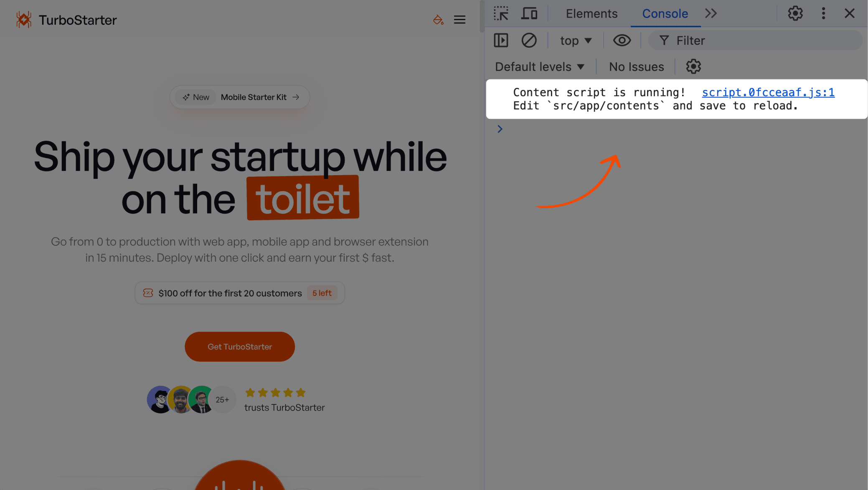The height and width of the screenshot is (490, 868).
Task: Clear the console
Action: pyautogui.click(x=529, y=41)
